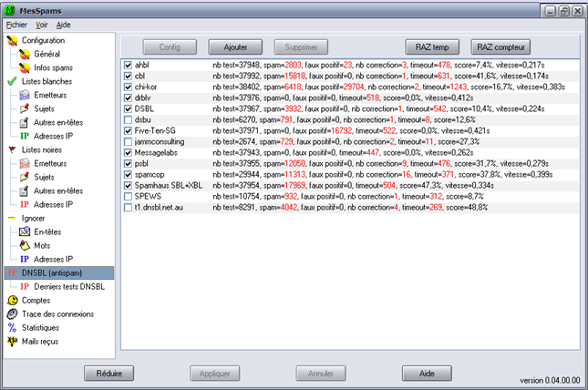Select Emetteurs under Listes blanches
This screenshot has height=390, width=588.
pyautogui.click(x=50, y=95)
